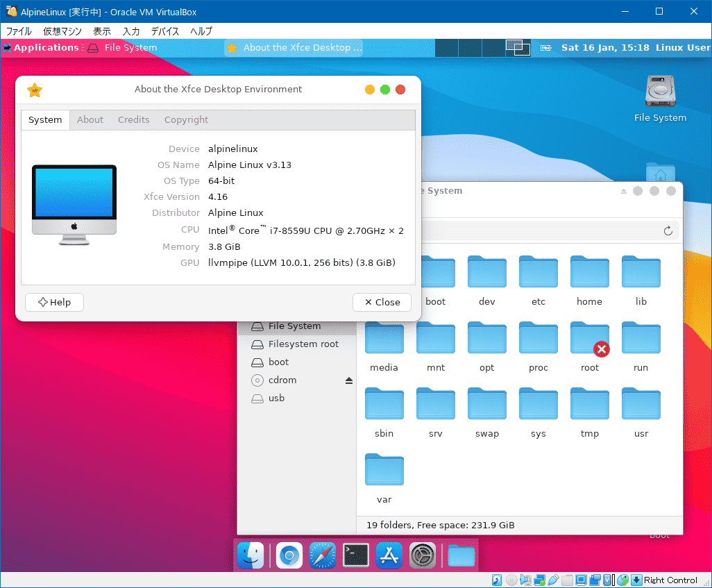Select the sys folder

coord(538,413)
